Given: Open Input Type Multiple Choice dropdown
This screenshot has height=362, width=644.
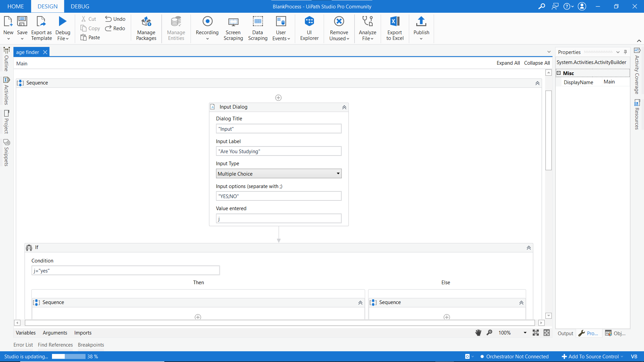Looking at the screenshot, I should click(x=338, y=174).
